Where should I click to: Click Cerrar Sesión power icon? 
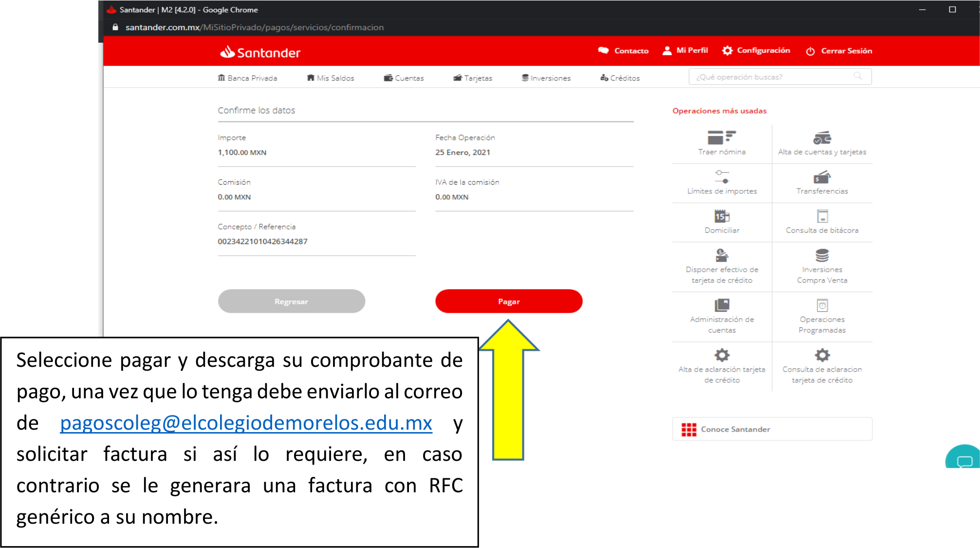tap(810, 51)
